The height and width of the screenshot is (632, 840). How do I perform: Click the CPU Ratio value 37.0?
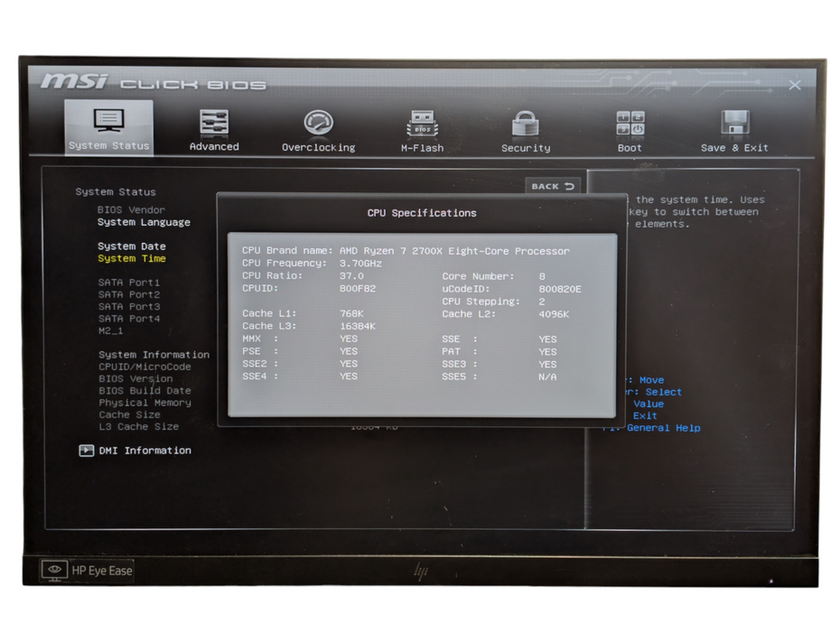pyautogui.click(x=351, y=276)
